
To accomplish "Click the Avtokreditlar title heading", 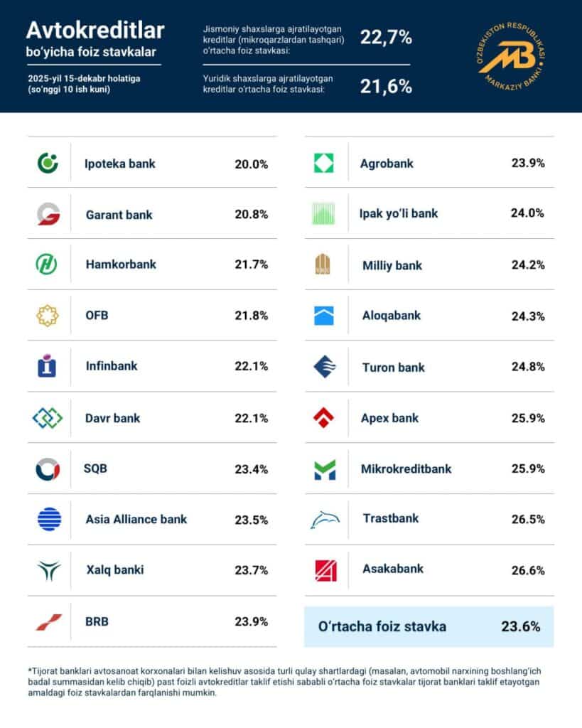I will point(95,30).
